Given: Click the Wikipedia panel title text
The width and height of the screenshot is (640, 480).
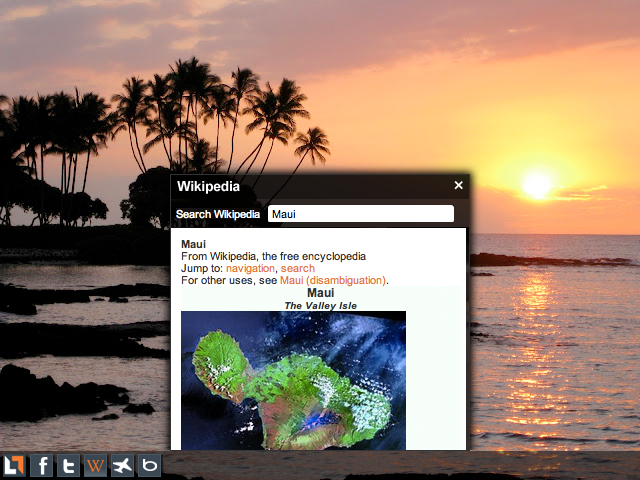Looking at the screenshot, I should pos(208,187).
